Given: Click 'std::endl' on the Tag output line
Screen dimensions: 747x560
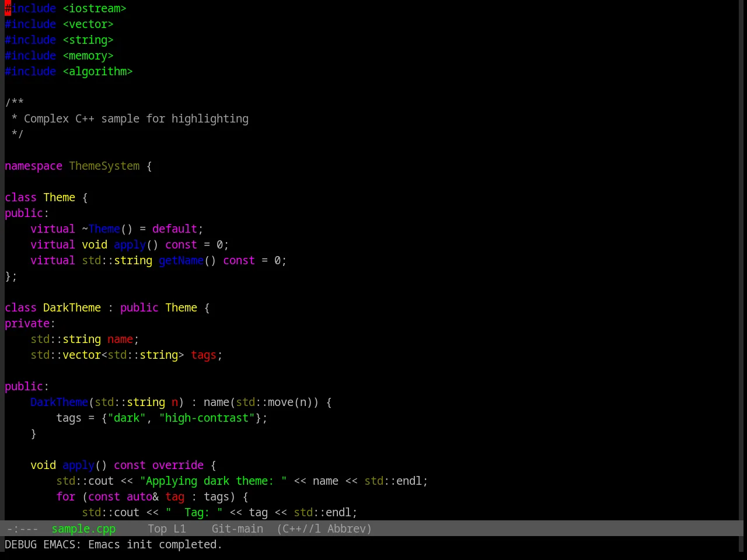Looking at the screenshot, I should [x=322, y=512].
